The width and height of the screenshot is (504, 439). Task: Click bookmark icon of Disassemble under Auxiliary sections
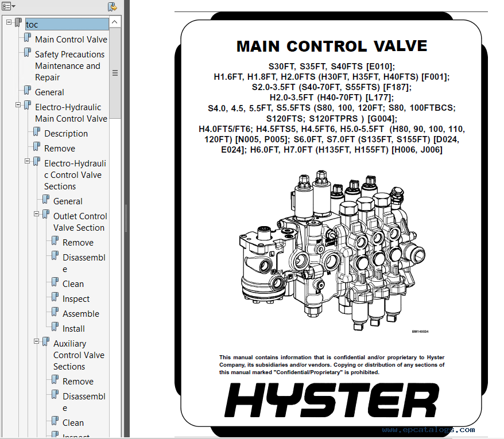click(x=55, y=395)
